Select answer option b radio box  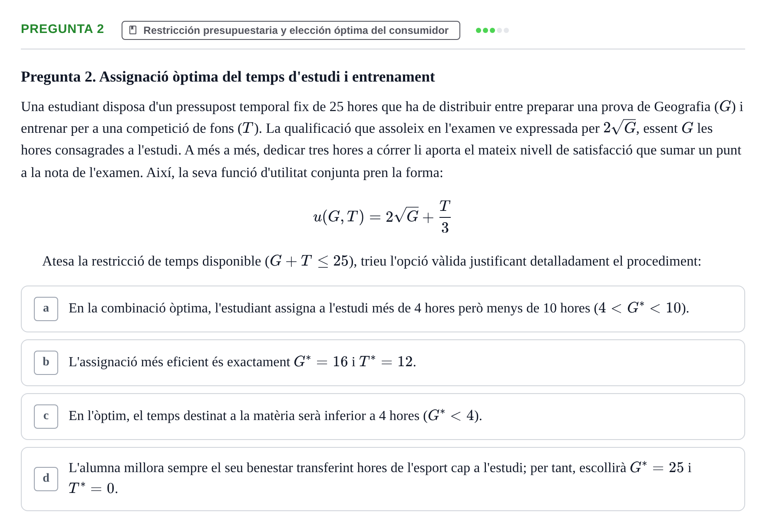click(x=46, y=363)
